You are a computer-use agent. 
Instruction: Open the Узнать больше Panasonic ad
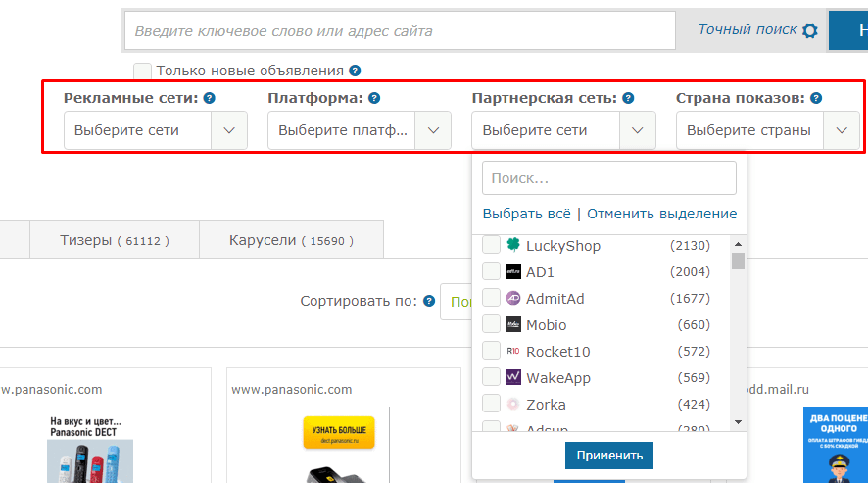(x=339, y=433)
